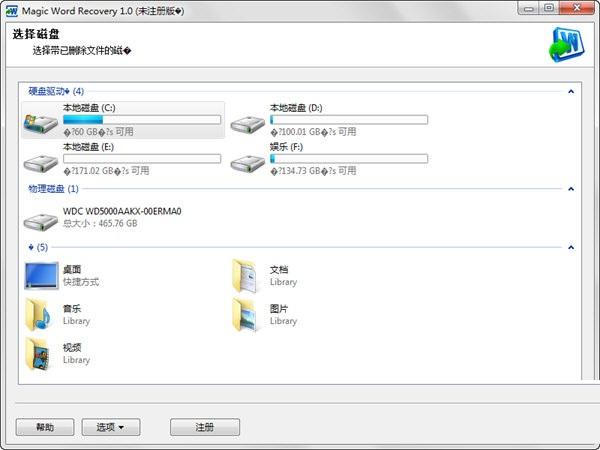Image resolution: width=600 pixels, height=450 pixels.
Task: Click the 文档 label text
Action: coord(279,270)
